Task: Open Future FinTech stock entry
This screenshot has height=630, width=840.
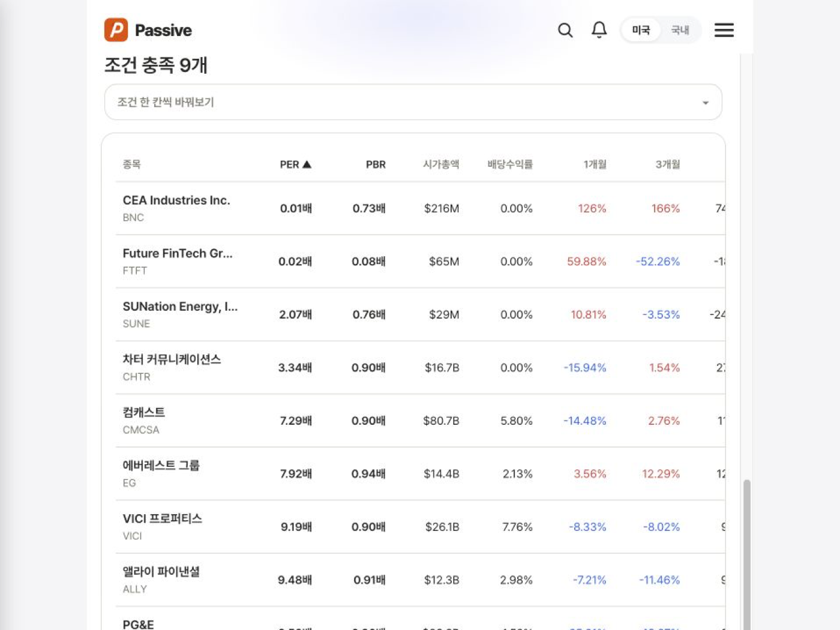Action: 420,262
